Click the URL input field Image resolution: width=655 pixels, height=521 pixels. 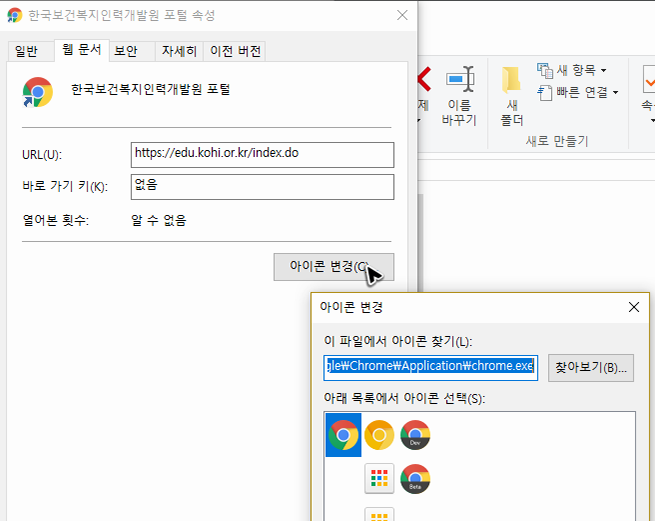click(x=262, y=155)
